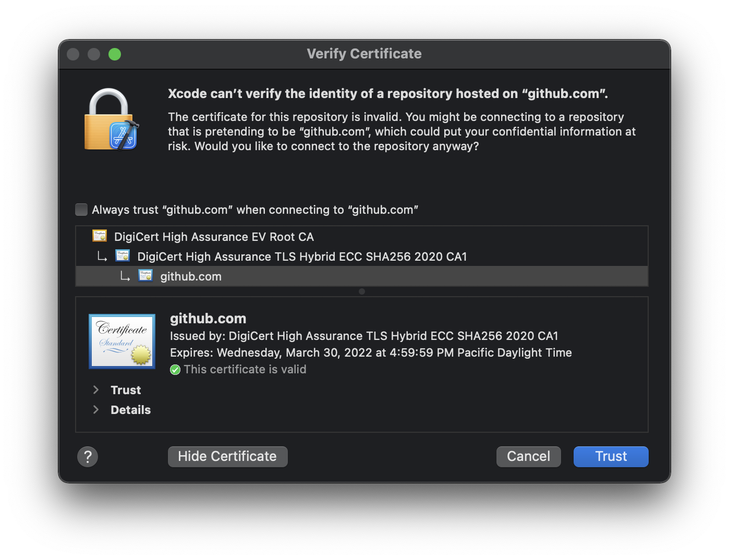729x560 pixels.
Task: Click the github.com certificate icon in chain list
Action: point(145,276)
